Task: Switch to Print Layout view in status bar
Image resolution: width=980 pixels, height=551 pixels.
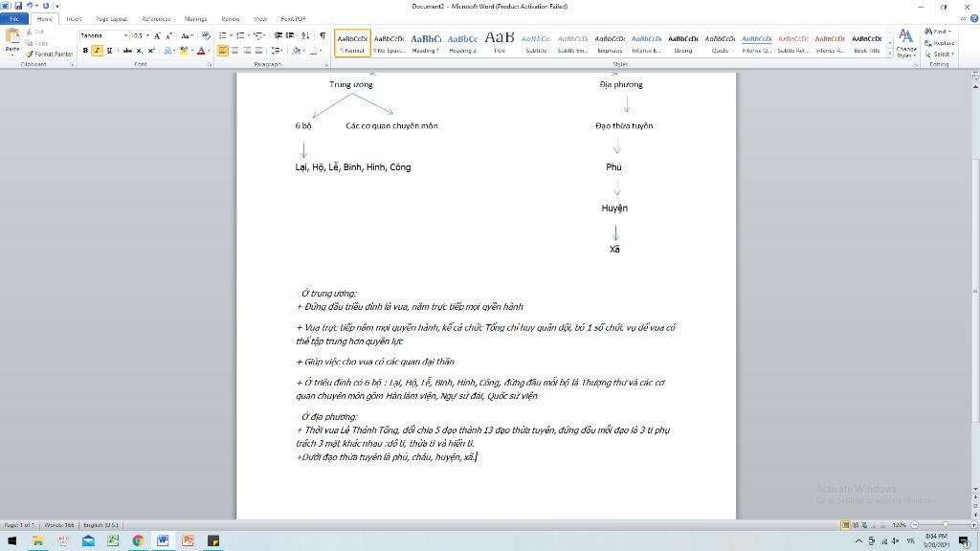Action: pos(845,525)
